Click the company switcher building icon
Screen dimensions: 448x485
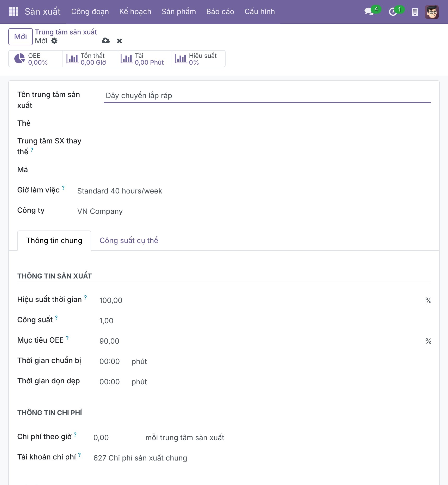tap(415, 12)
